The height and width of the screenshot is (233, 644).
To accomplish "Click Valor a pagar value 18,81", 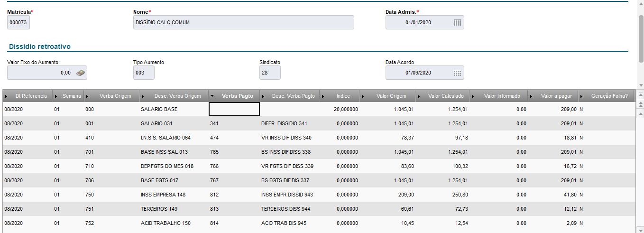I will coord(570,138).
